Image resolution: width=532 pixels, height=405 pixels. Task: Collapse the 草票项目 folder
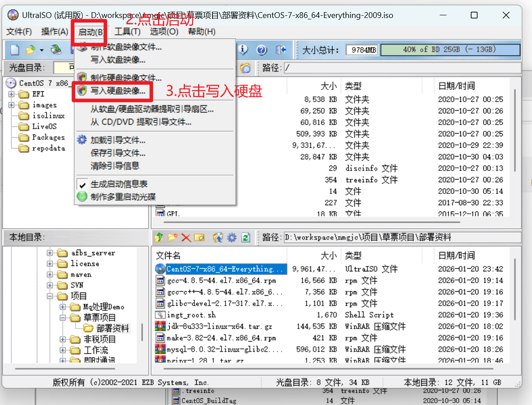click(63, 318)
